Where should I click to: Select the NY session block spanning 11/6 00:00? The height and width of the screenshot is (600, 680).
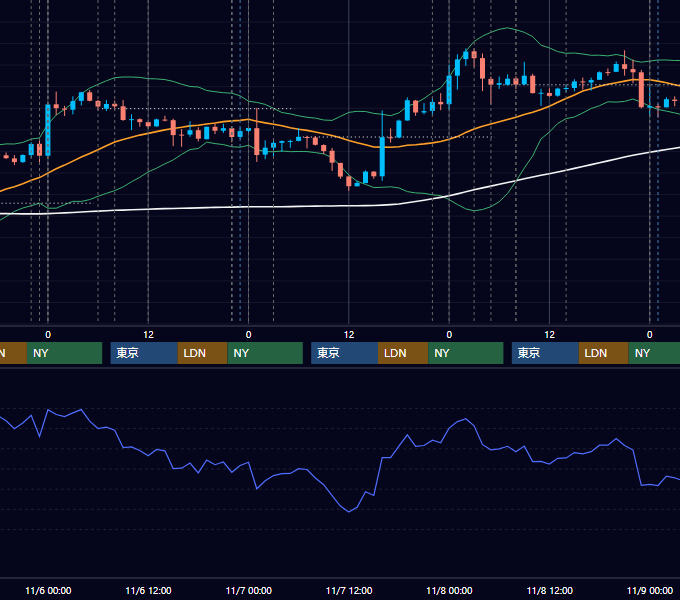pyautogui.click(x=64, y=353)
